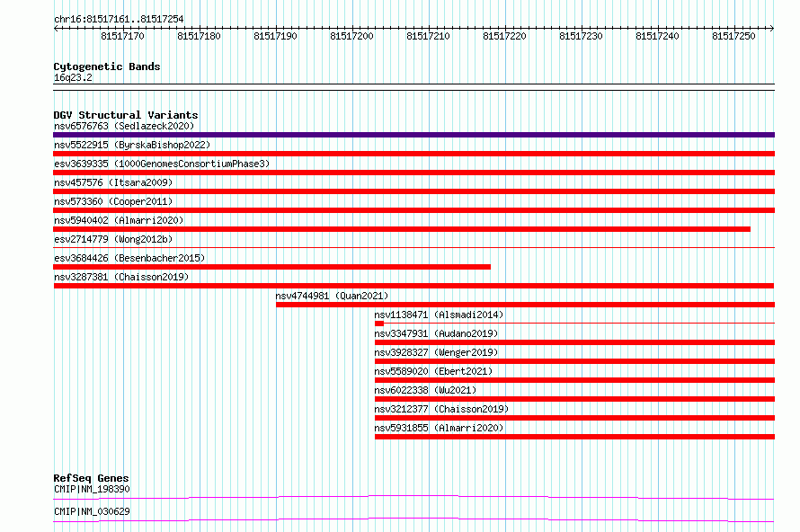
Task: Click ruler position 81517200
Action: (x=352, y=36)
